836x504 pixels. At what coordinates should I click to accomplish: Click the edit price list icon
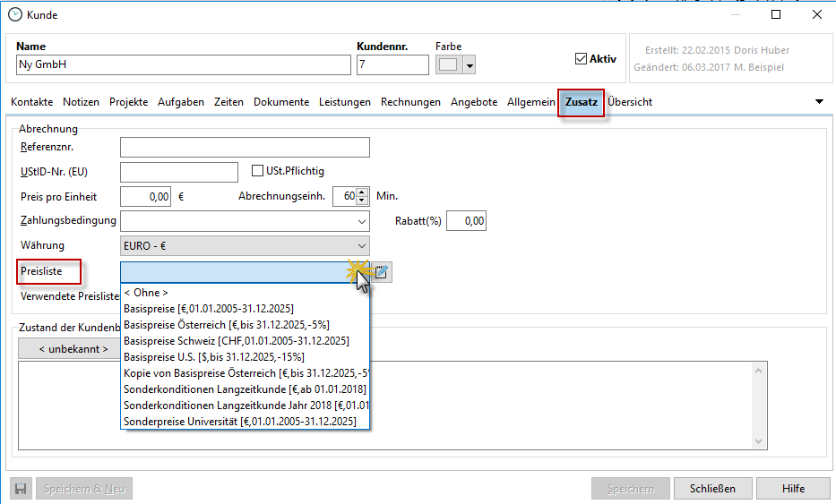pyautogui.click(x=381, y=272)
